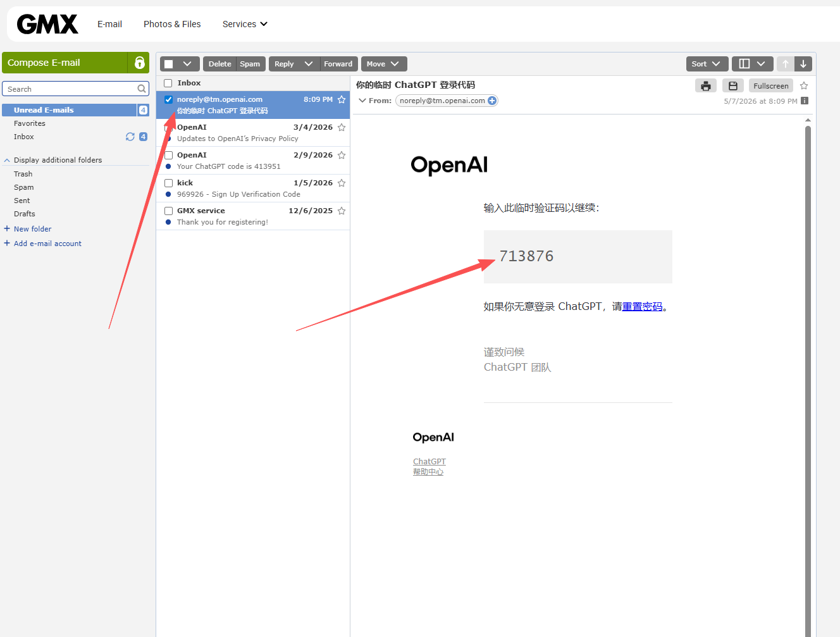The width and height of the screenshot is (840, 637).
Task: Open the Reply options dropdown arrow
Action: [x=309, y=64]
